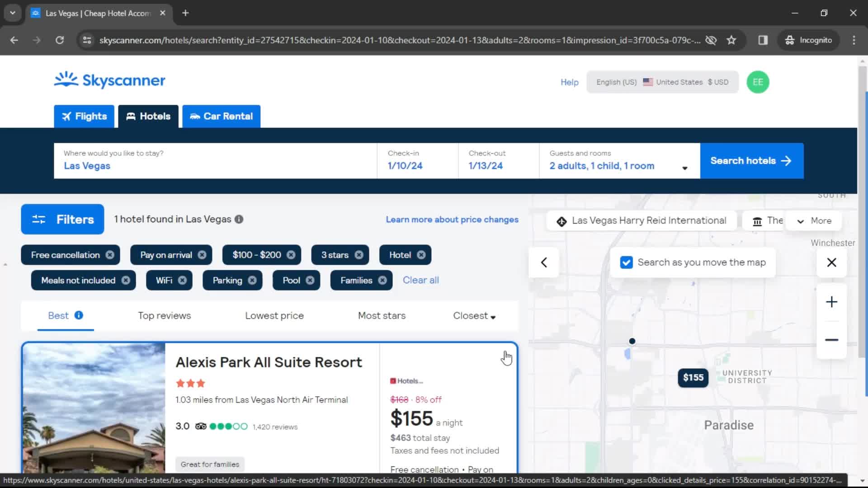Open the Closest sort dropdown

pyautogui.click(x=474, y=316)
